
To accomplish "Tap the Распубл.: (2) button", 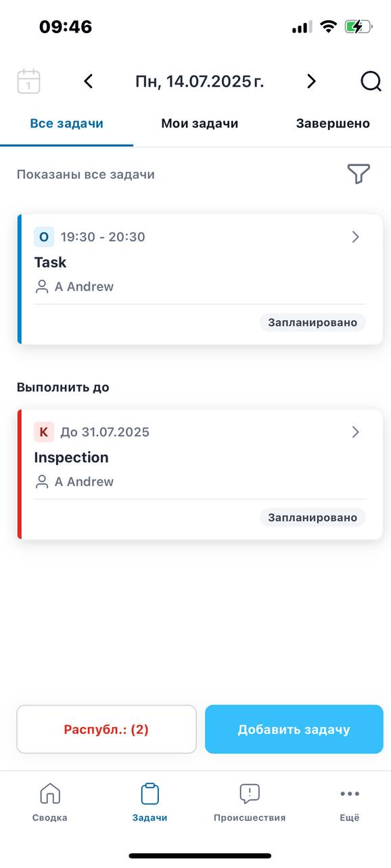I will click(106, 729).
